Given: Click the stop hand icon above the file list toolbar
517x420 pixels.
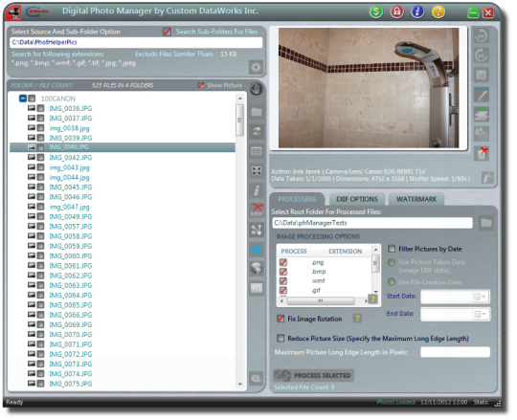Looking at the screenshot, I should pos(256,89).
